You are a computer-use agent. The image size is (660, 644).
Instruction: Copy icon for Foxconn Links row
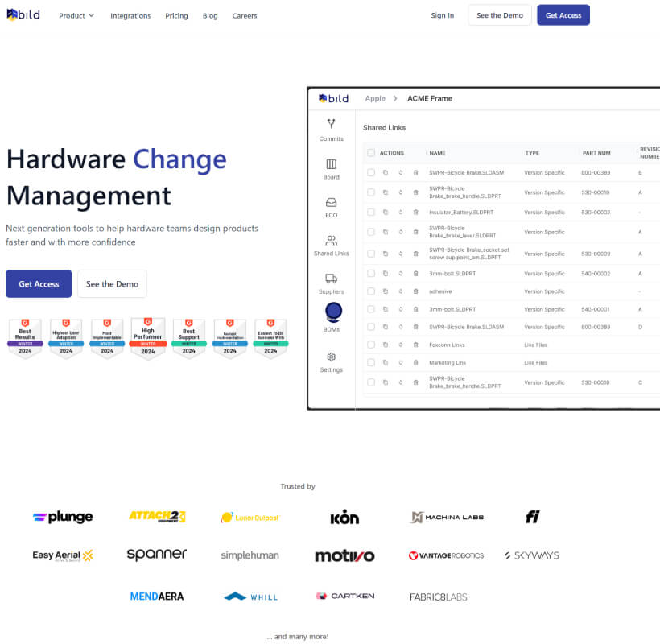coord(386,345)
